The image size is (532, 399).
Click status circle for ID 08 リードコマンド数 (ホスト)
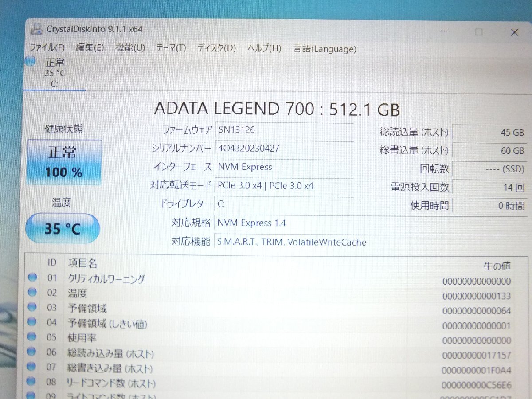point(31,382)
